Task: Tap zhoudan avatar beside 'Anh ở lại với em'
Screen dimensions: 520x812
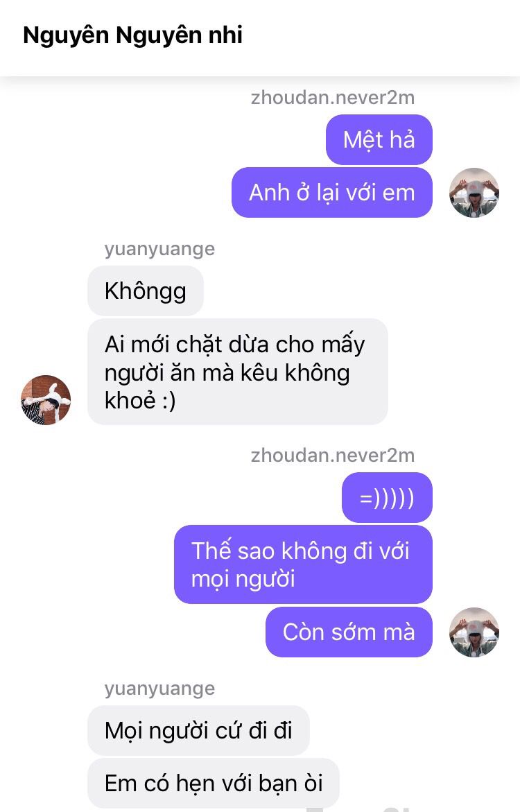Action: [x=474, y=193]
